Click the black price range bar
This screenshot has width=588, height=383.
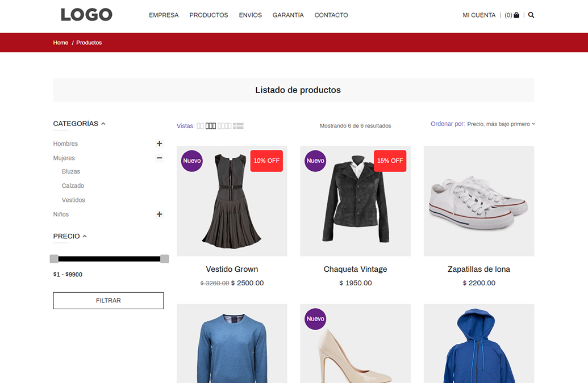click(x=109, y=259)
